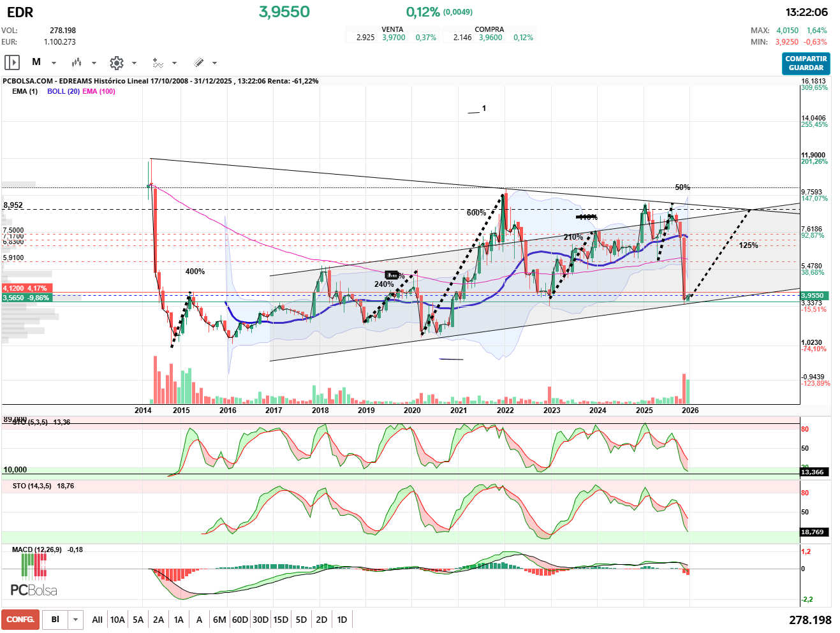This screenshot has width=840, height=633.
Task: Click the candlestick chart type icon
Action: (77, 62)
